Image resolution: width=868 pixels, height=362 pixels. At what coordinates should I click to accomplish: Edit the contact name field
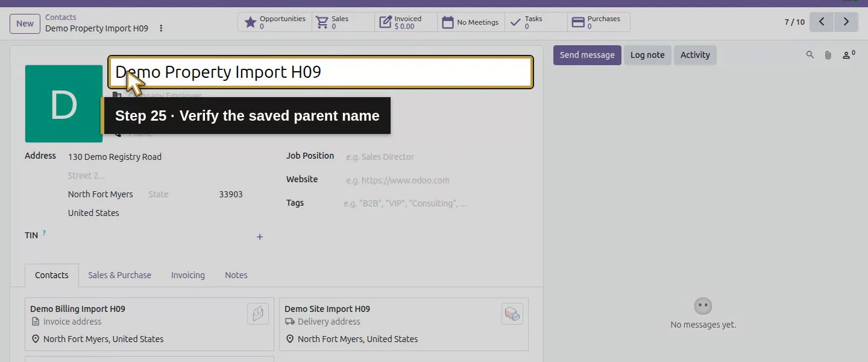pyautogui.click(x=321, y=72)
